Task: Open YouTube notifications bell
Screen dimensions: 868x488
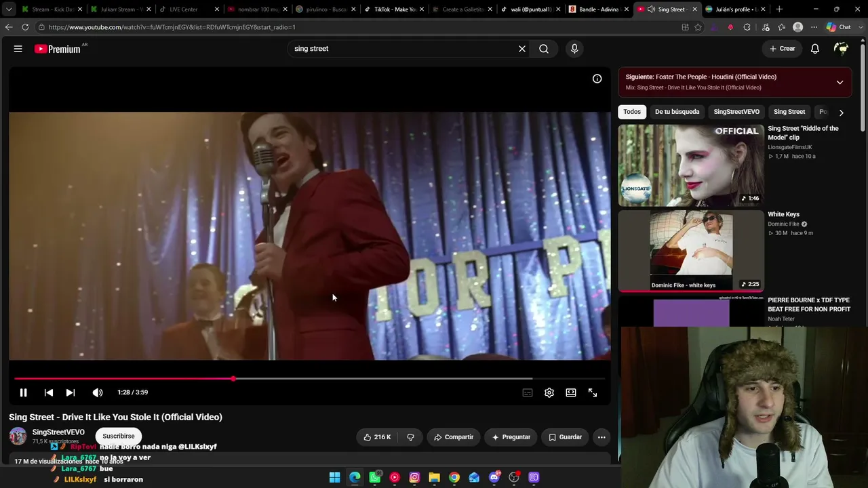Action: pos(815,49)
